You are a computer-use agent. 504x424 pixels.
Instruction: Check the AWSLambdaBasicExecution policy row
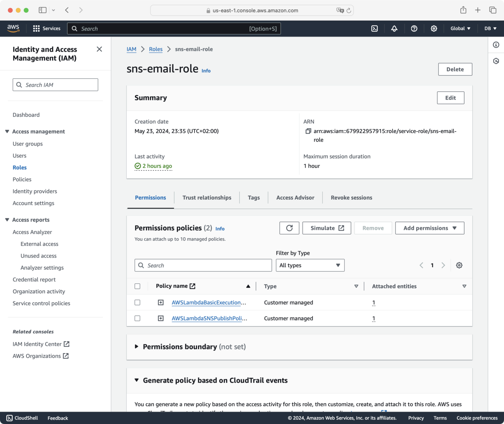pyautogui.click(x=137, y=302)
